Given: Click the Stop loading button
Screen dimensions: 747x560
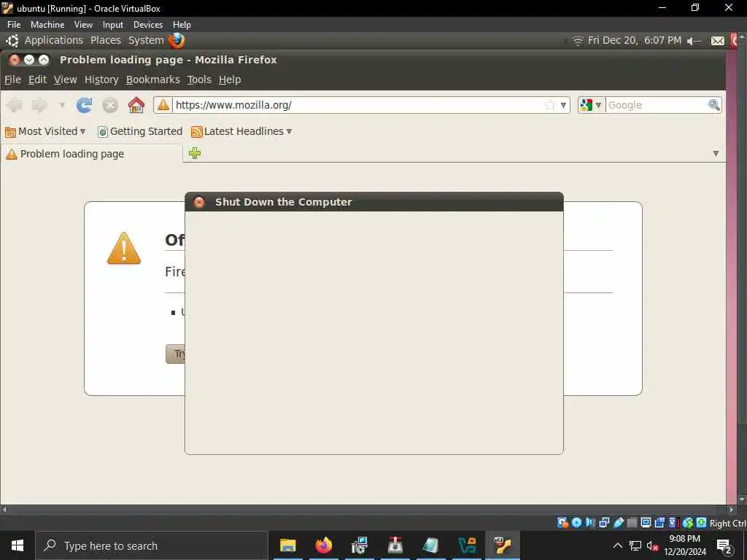Looking at the screenshot, I should (x=110, y=105).
